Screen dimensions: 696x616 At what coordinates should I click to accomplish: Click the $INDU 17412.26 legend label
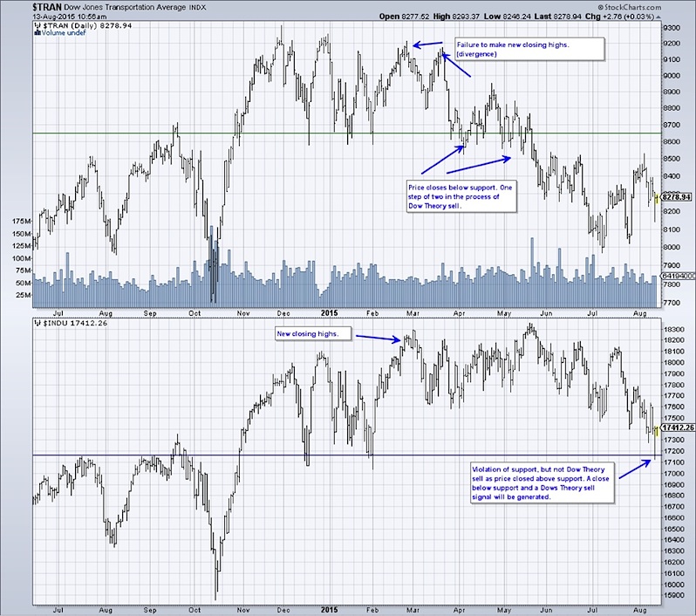tap(75, 323)
